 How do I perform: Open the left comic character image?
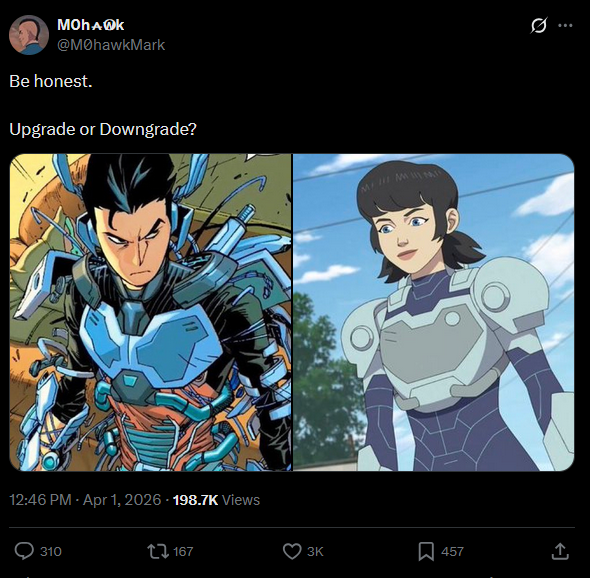(151, 312)
